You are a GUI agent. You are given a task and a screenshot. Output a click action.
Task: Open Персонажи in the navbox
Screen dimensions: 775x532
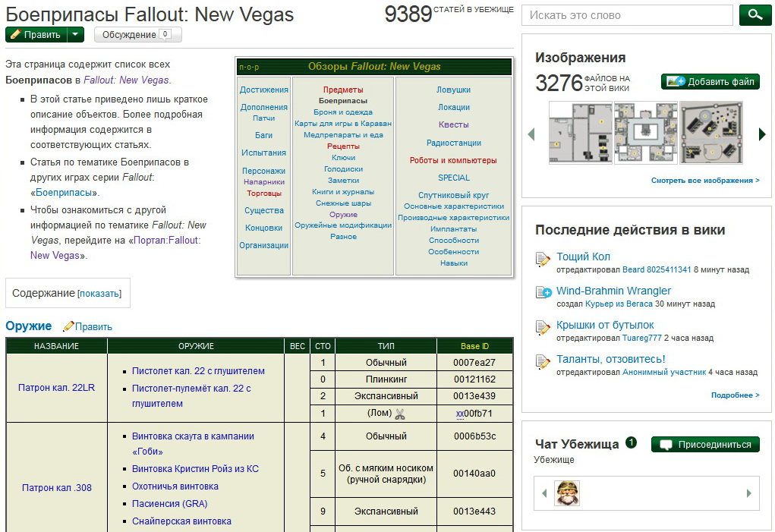(x=264, y=171)
